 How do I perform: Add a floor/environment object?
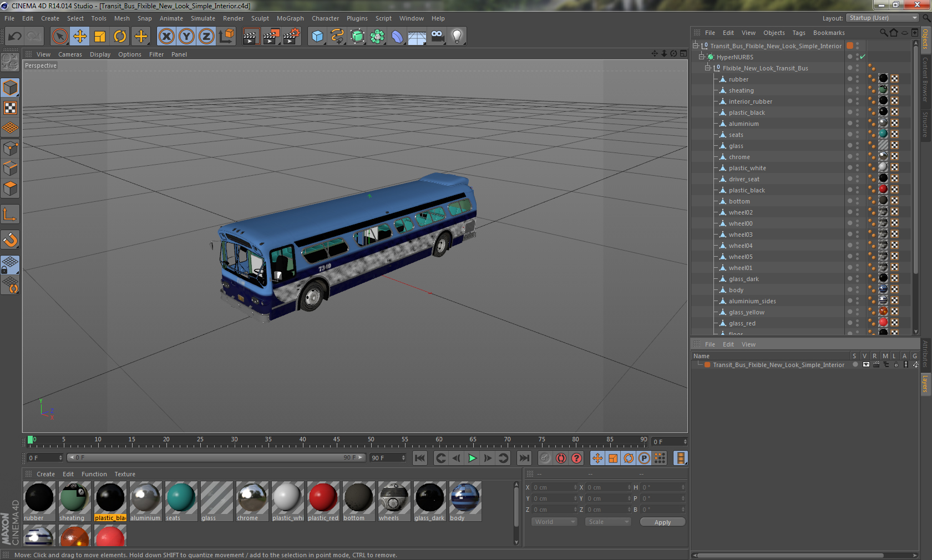pos(417,37)
